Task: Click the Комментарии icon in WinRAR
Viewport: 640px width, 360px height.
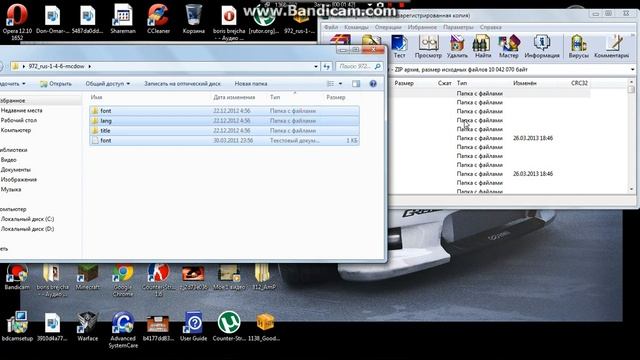Action: 611,47
